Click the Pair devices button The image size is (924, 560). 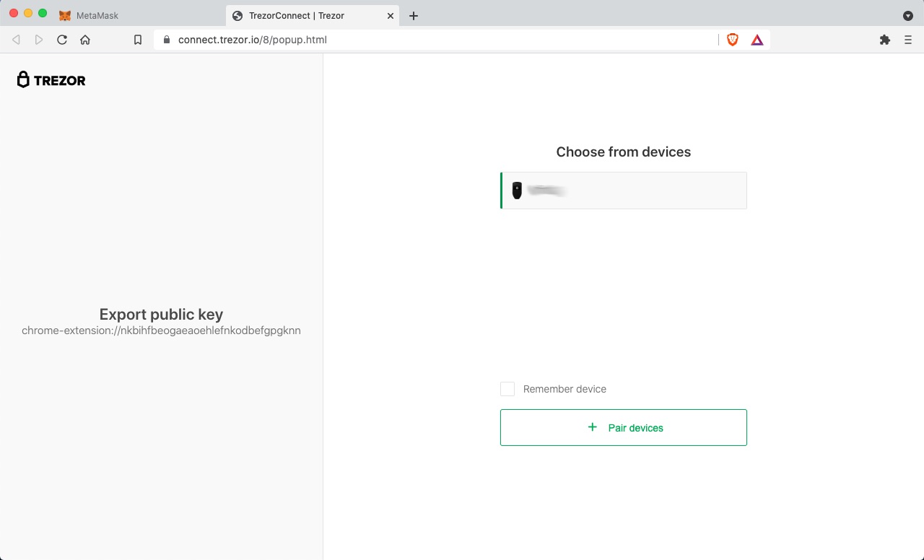(624, 427)
